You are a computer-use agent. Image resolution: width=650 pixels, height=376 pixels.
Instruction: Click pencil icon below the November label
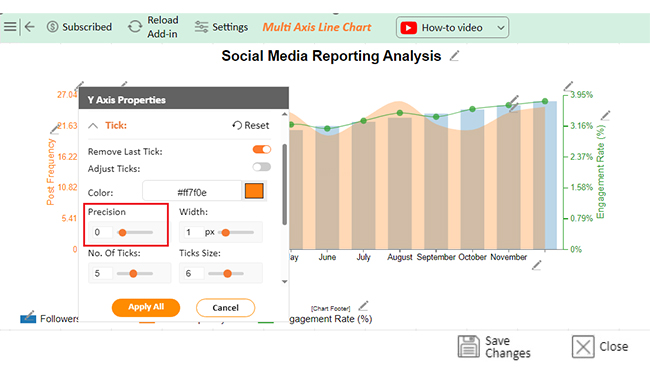point(536,265)
